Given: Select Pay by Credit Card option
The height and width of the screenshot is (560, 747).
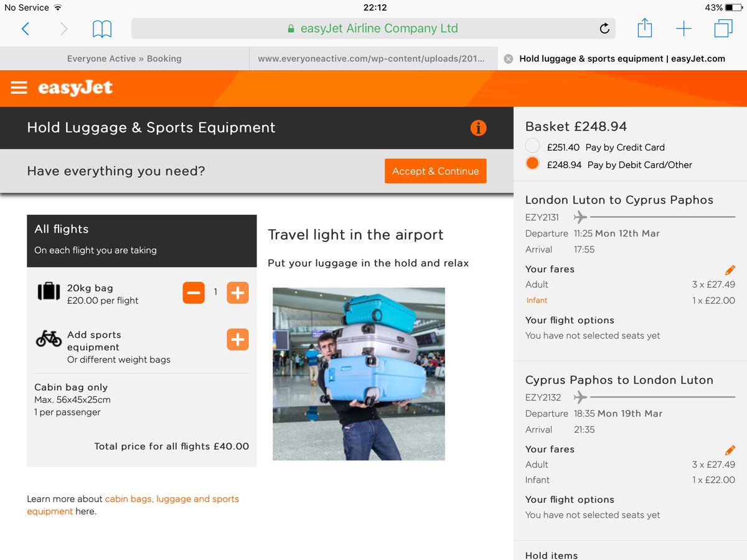Looking at the screenshot, I should pyautogui.click(x=532, y=146).
